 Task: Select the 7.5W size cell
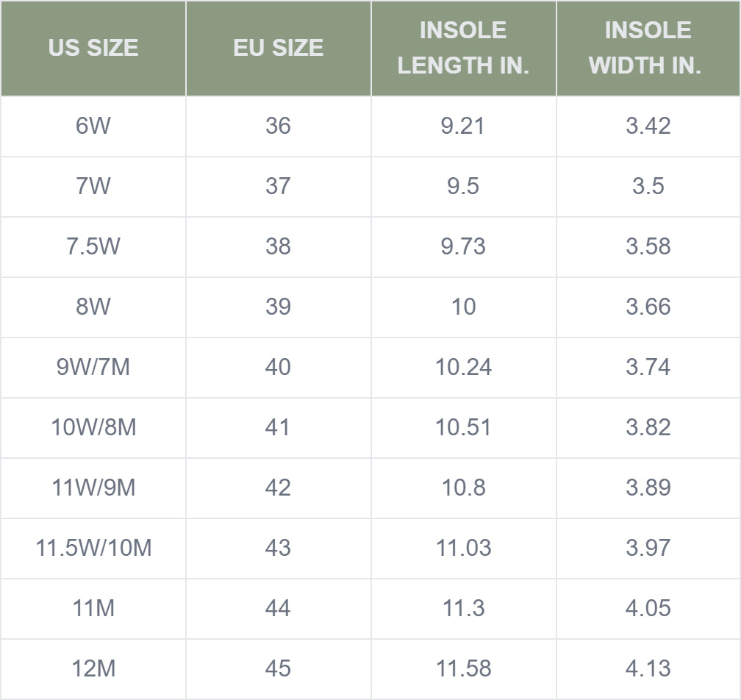point(93,246)
